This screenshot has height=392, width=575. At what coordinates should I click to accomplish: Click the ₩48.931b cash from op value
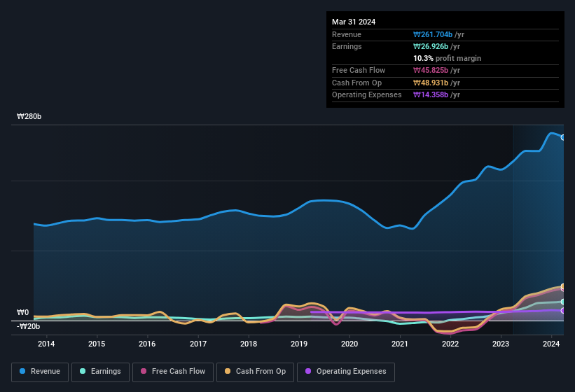coord(431,83)
